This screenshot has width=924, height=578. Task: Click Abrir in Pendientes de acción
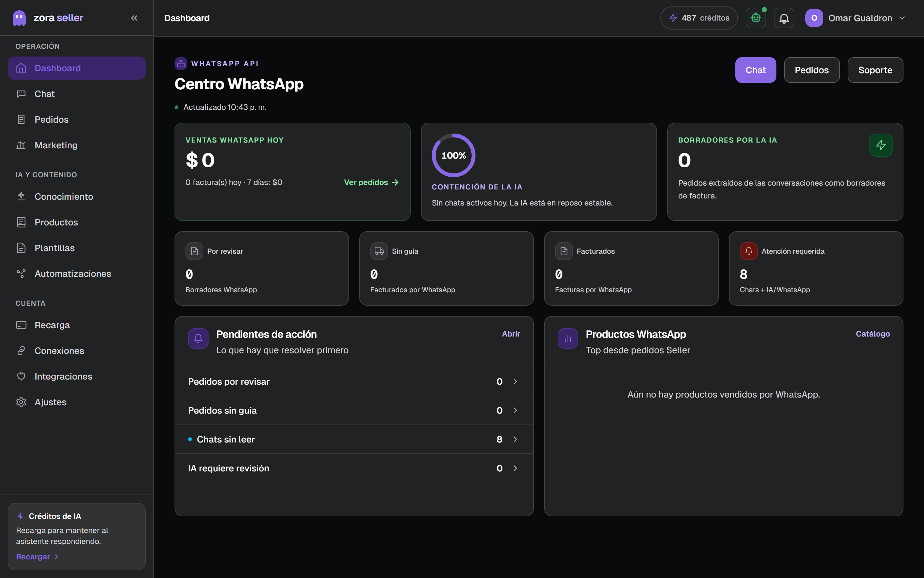coord(511,334)
